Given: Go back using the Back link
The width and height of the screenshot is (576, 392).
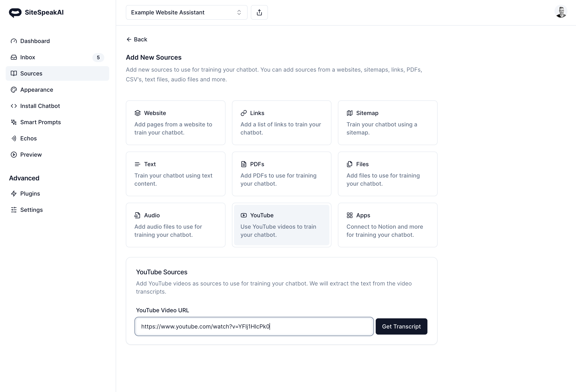Looking at the screenshot, I should pyautogui.click(x=137, y=39).
